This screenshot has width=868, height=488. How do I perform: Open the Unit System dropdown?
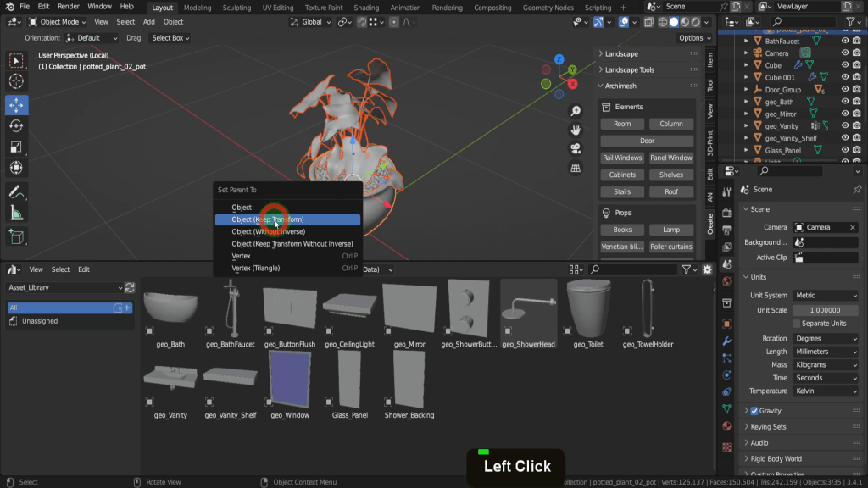826,296
